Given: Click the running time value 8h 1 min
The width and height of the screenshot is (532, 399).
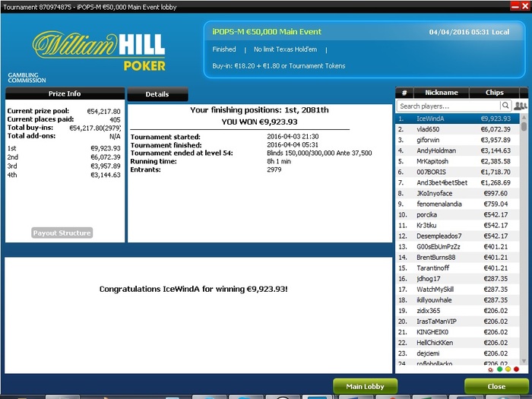Looking at the screenshot, I should 279,161.
